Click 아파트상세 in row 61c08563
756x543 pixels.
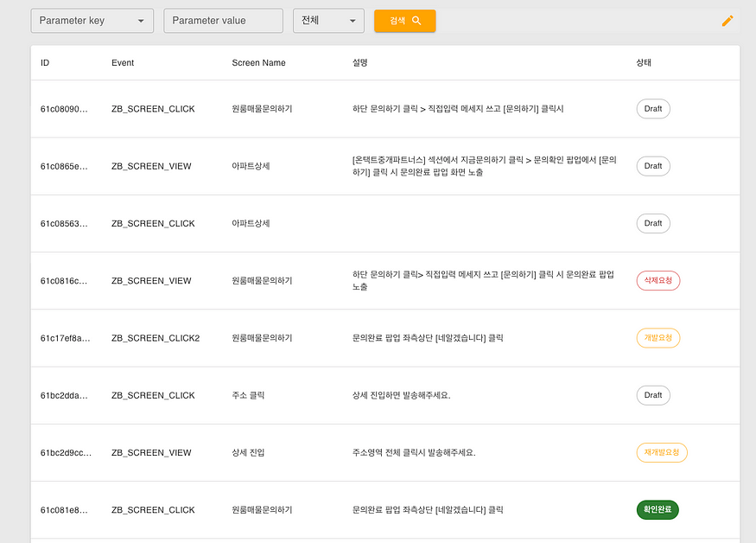tap(251, 223)
